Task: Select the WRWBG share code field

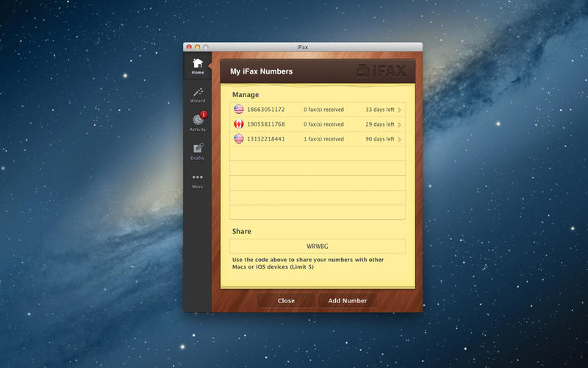Action: (x=317, y=247)
